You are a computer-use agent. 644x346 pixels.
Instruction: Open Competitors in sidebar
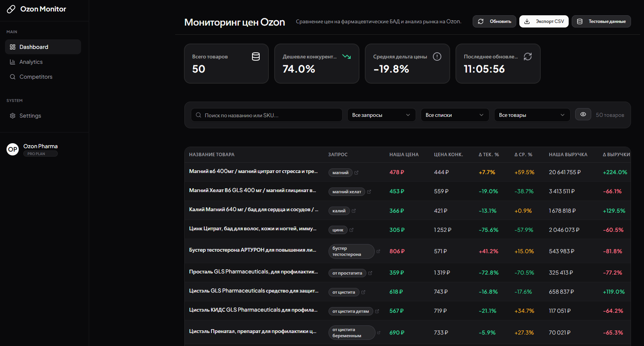pyautogui.click(x=43, y=77)
